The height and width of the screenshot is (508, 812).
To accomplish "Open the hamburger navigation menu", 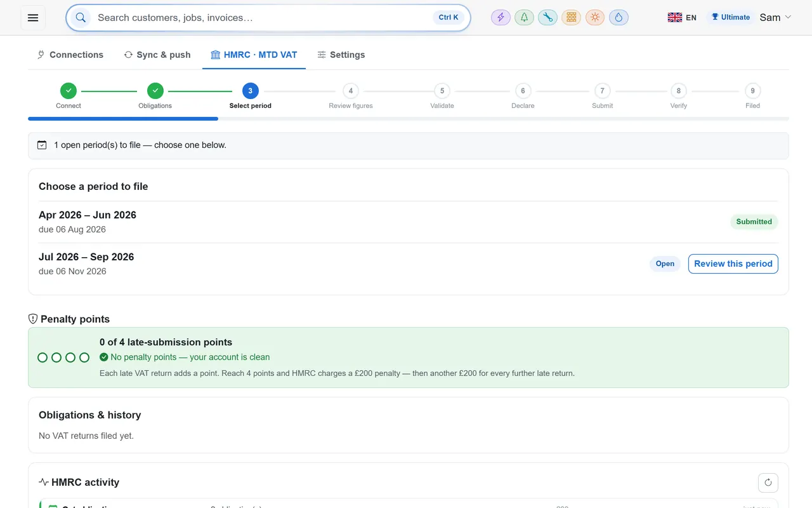I will (x=33, y=18).
